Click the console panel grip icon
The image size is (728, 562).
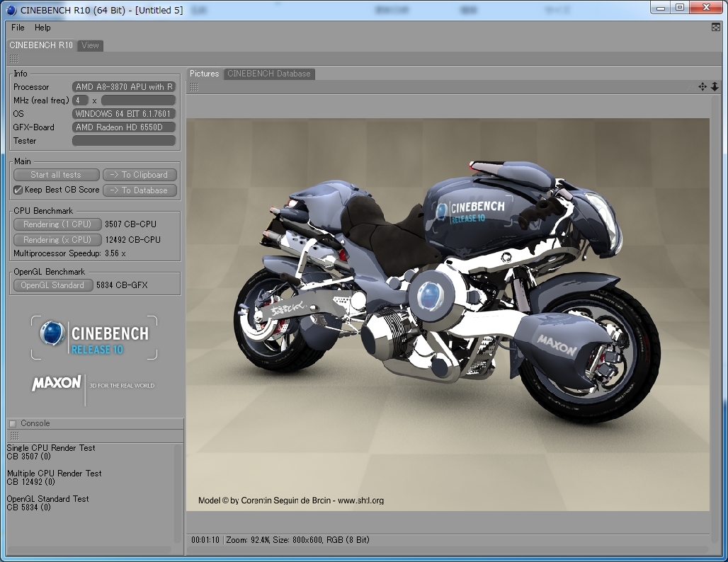click(x=14, y=436)
